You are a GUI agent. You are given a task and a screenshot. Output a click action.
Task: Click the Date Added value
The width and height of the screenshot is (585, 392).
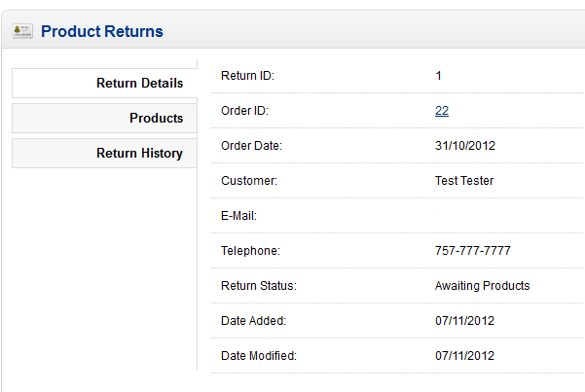[465, 321]
